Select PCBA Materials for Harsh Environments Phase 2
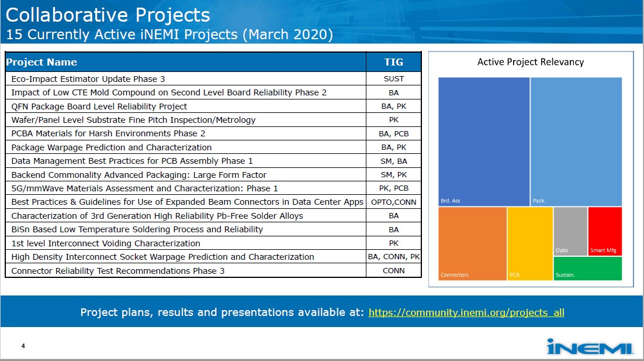 coord(109,133)
